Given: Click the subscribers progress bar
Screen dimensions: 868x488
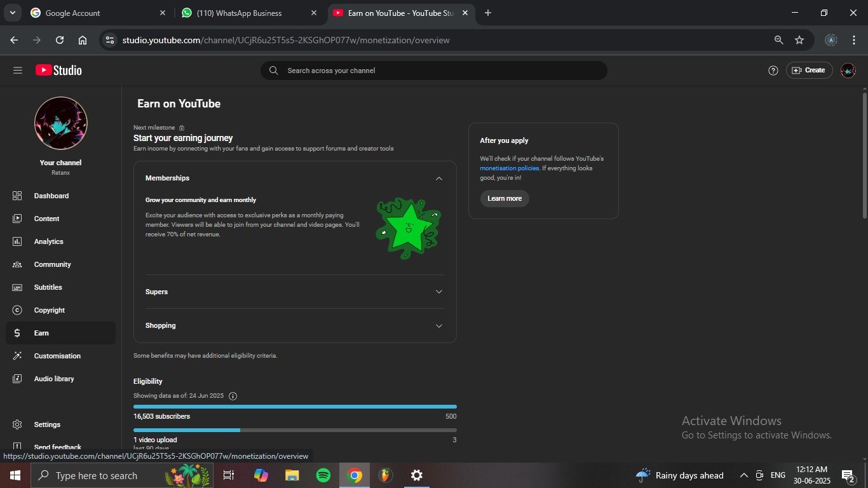Looking at the screenshot, I should coord(295,407).
